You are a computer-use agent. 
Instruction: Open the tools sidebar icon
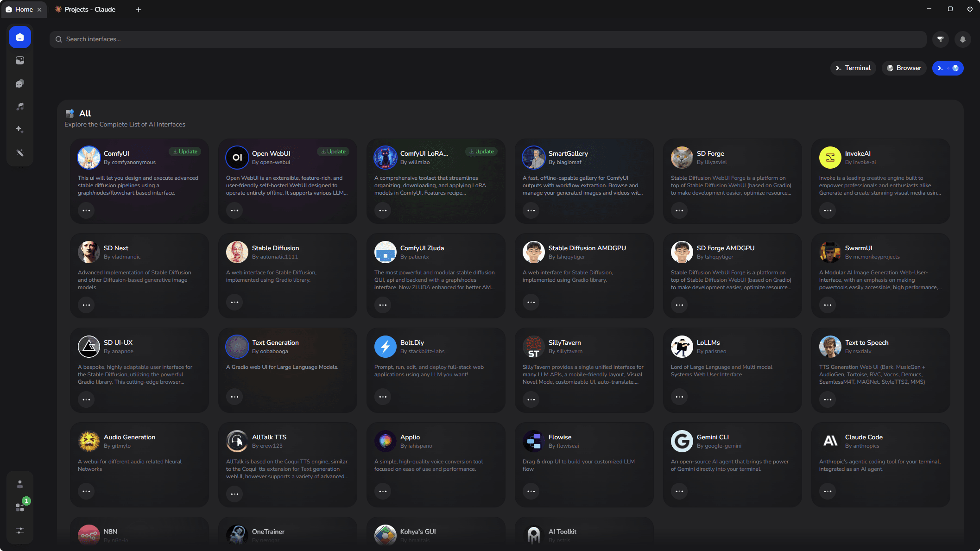20,153
